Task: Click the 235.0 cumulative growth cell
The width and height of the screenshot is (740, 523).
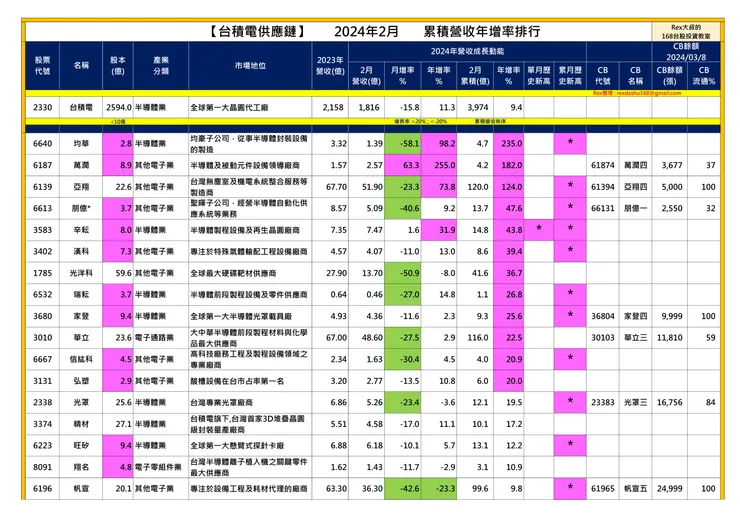Action: click(x=509, y=143)
